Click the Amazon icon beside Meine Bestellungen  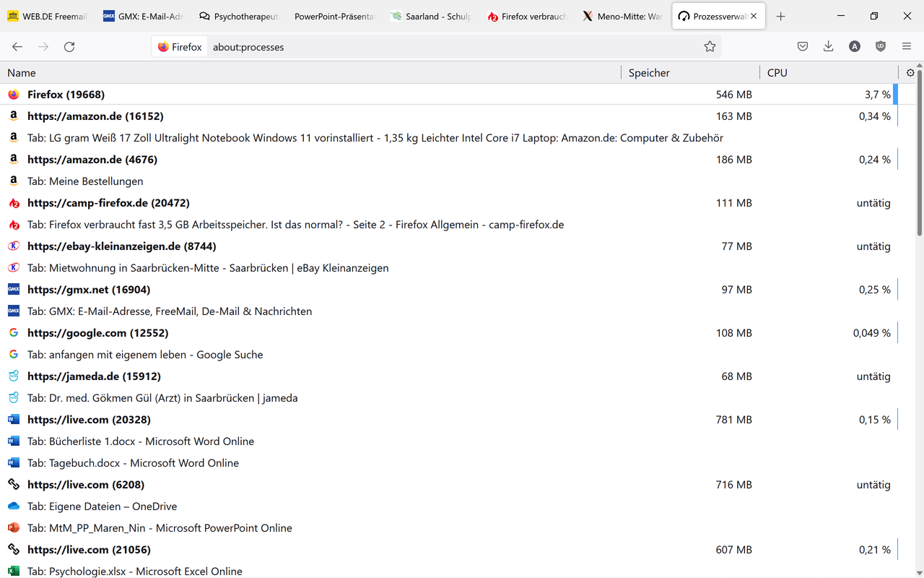click(14, 181)
